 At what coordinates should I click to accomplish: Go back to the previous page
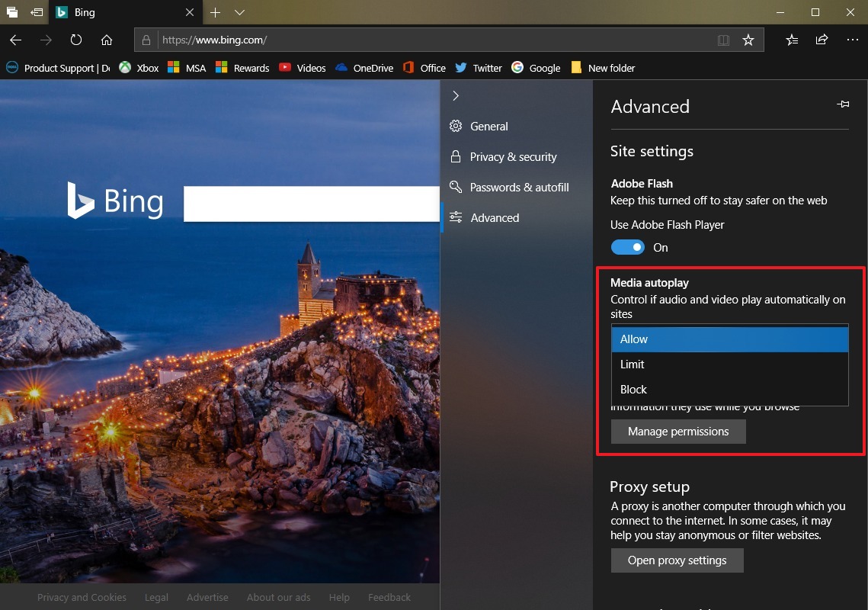[15, 40]
